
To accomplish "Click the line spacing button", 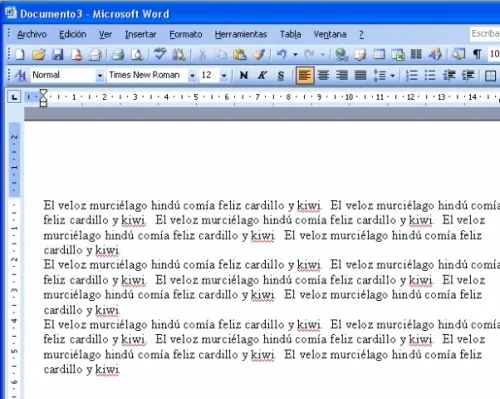I will [380, 75].
